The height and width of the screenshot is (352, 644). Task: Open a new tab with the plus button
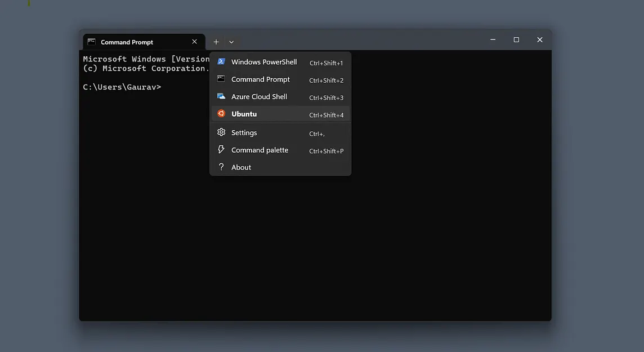point(216,42)
